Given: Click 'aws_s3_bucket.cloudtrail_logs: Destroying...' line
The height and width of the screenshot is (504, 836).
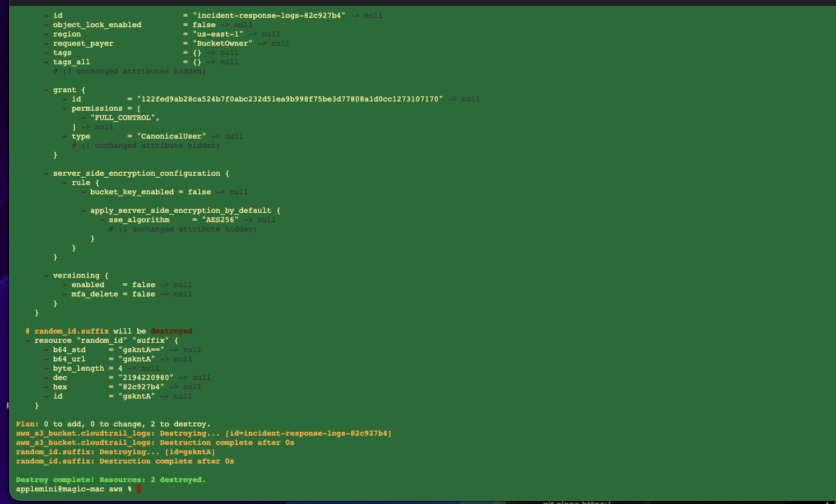Looking at the screenshot, I should click(x=204, y=433).
